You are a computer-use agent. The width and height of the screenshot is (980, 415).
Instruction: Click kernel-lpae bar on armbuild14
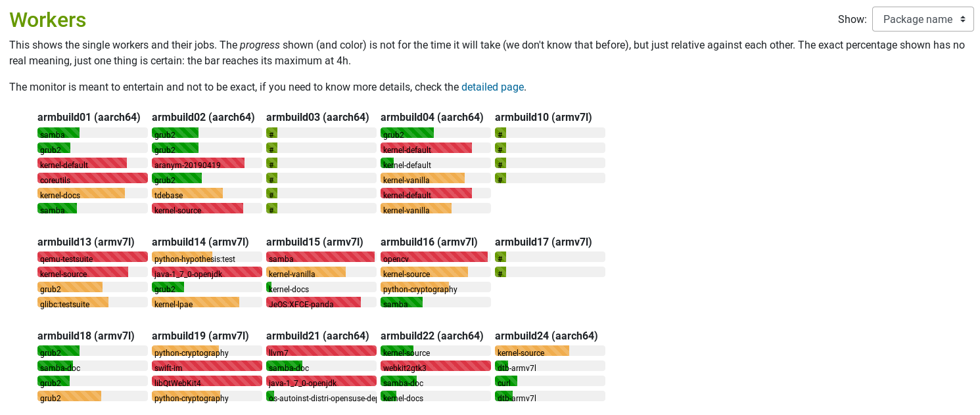point(207,302)
